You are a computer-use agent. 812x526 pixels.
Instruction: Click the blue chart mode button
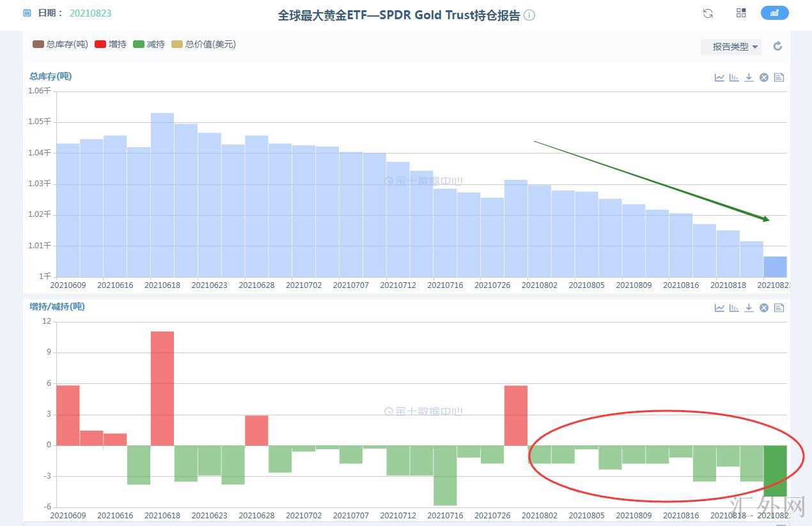pos(774,13)
